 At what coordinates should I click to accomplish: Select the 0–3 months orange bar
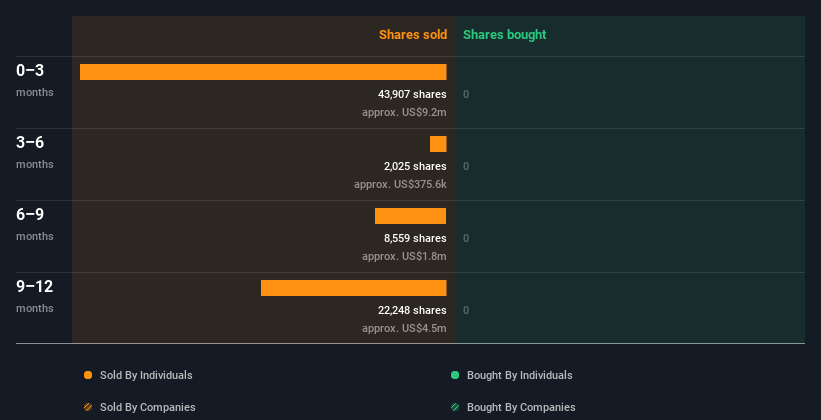tap(263, 72)
